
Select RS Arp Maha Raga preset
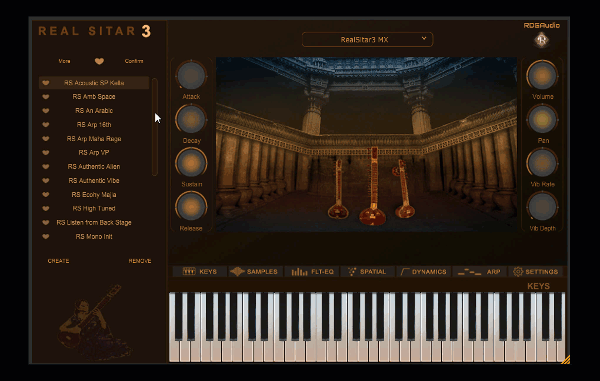click(94, 138)
